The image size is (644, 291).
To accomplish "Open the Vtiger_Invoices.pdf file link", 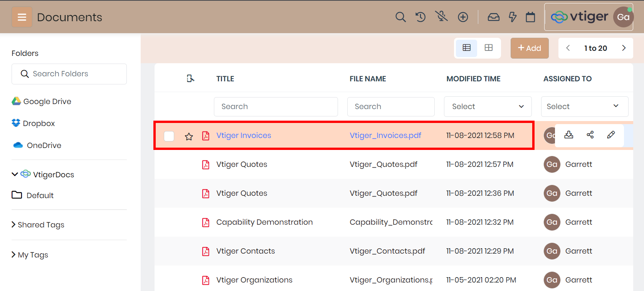I will 385,135.
